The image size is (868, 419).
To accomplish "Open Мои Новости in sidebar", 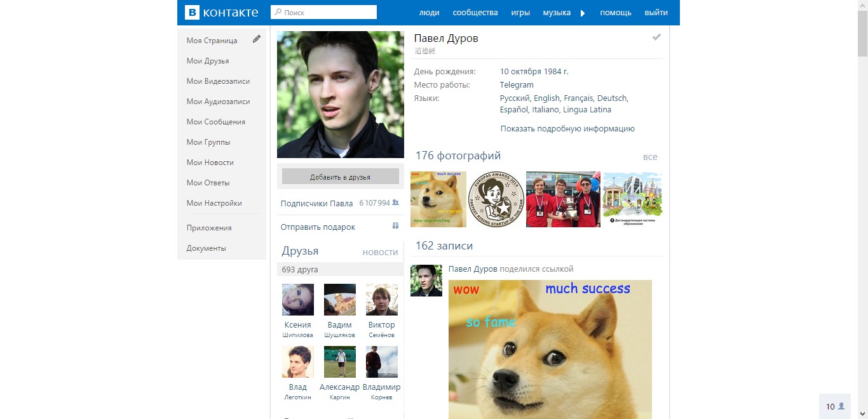I will 210,163.
